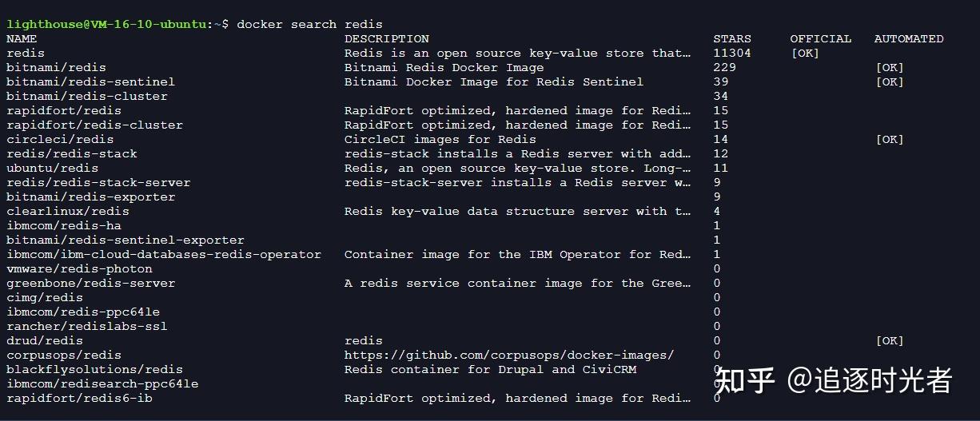
Task: Click the star count 11304
Action: click(x=732, y=53)
